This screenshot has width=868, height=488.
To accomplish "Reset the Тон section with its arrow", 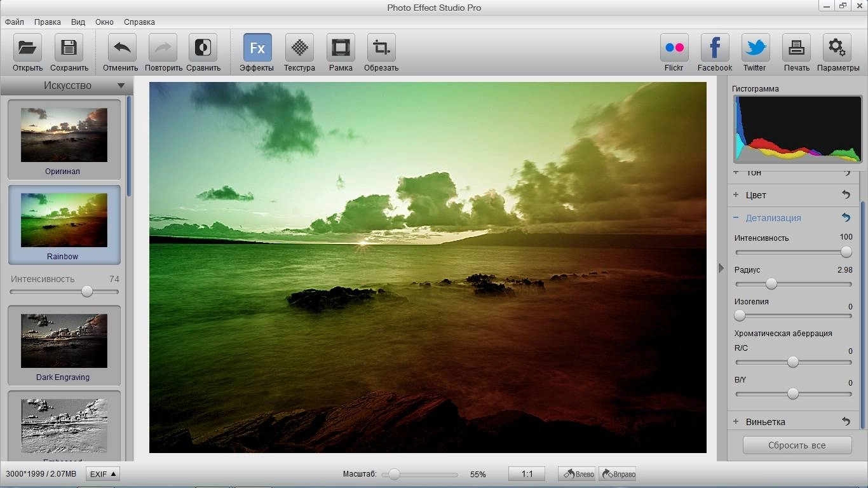I will 846,173.
